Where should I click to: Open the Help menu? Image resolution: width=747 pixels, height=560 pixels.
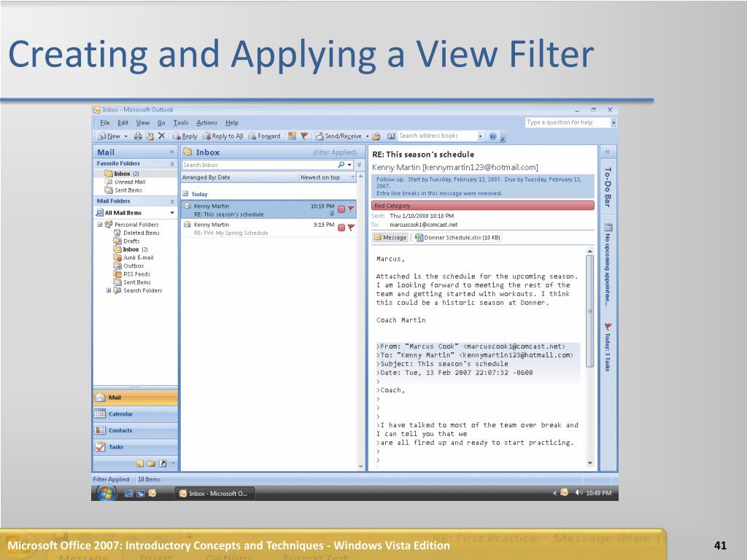pyautogui.click(x=231, y=122)
